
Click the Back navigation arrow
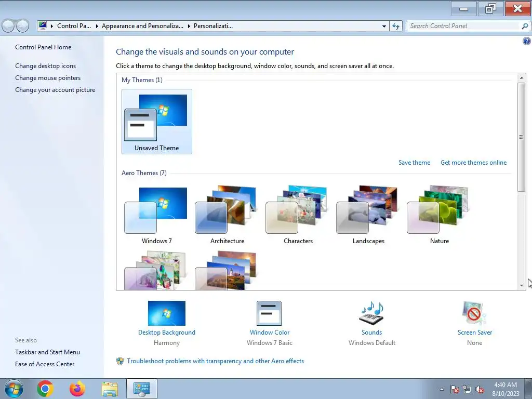pyautogui.click(x=8, y=26)
